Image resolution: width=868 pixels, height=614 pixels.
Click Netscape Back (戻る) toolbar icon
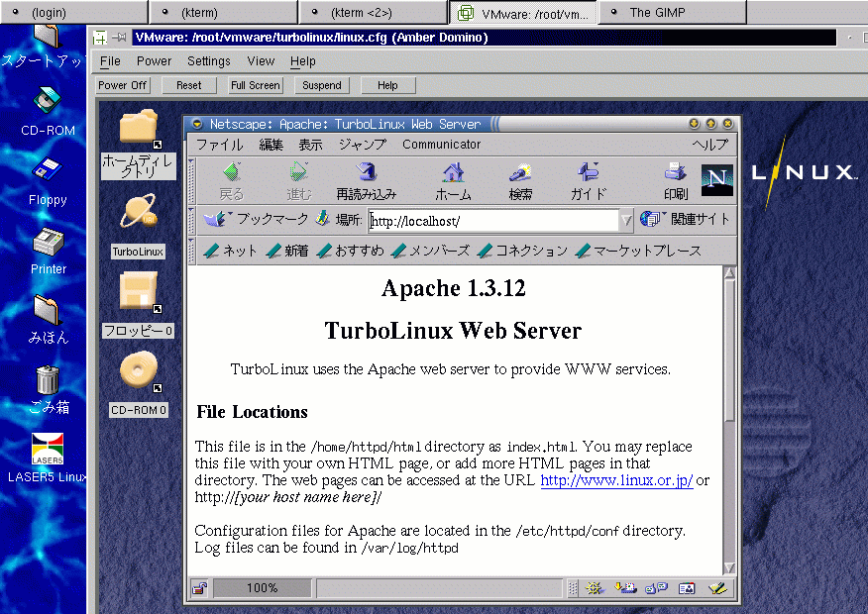pos(232,172)
